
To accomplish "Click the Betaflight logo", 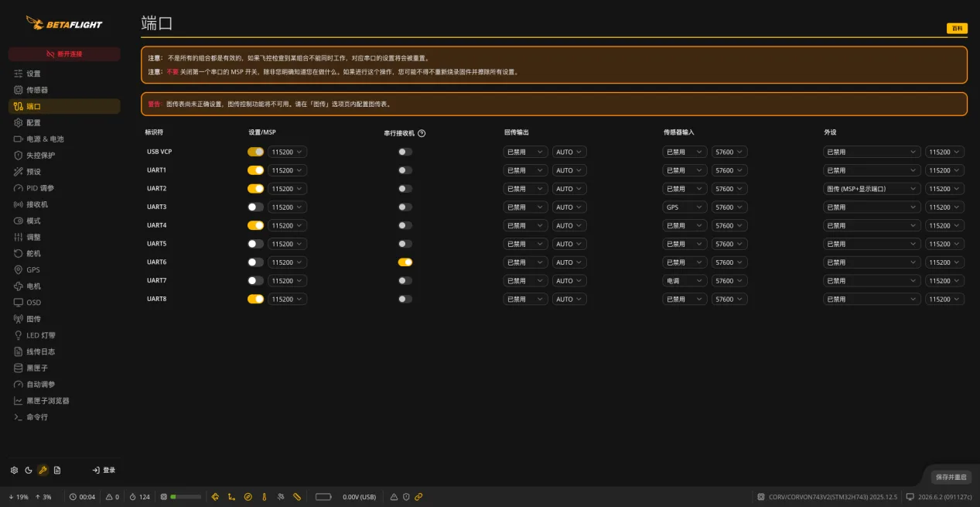I will pyautogui.click(x=63, y=23).
